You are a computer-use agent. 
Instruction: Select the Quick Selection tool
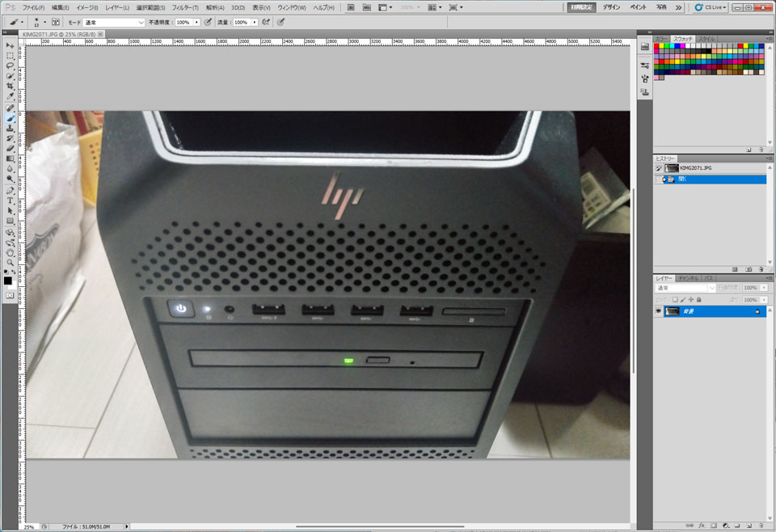coord(10,76)
